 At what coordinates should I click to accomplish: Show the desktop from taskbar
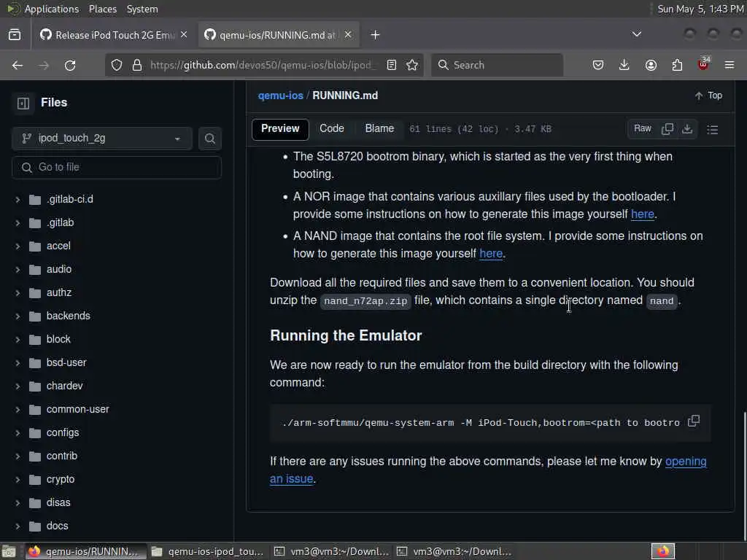coord(9,551)
